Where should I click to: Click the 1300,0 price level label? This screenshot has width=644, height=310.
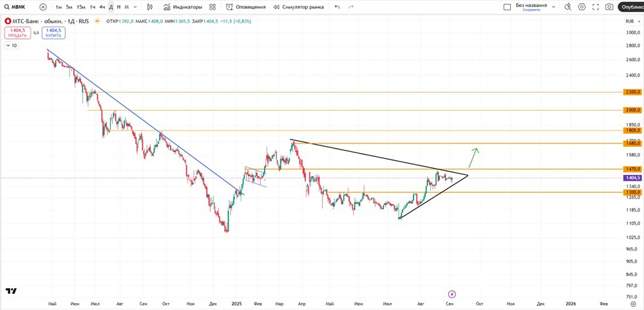[x=633, y=192]
